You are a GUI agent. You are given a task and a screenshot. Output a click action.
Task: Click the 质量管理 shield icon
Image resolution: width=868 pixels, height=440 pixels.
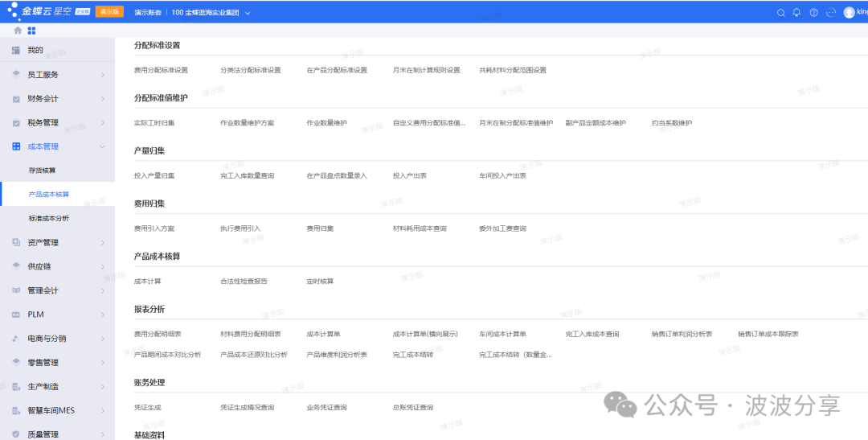[x=16, y=434]
